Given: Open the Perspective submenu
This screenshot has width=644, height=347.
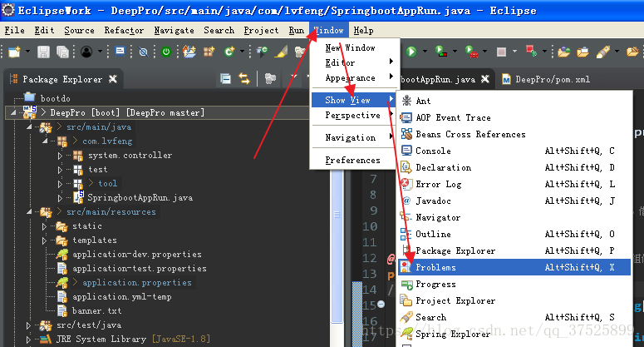Looking at the screenshot, I should [355, 115].
